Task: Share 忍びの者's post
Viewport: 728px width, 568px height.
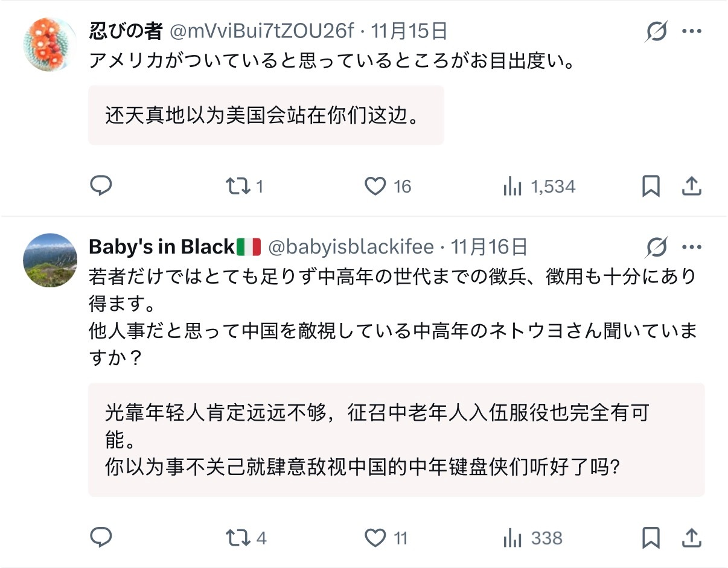Action: tap(691, 187)
